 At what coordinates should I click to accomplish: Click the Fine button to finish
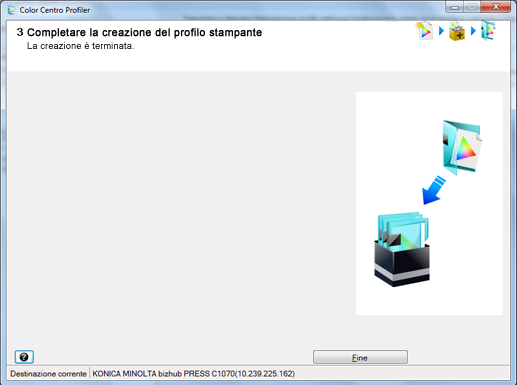coord(360,357)
